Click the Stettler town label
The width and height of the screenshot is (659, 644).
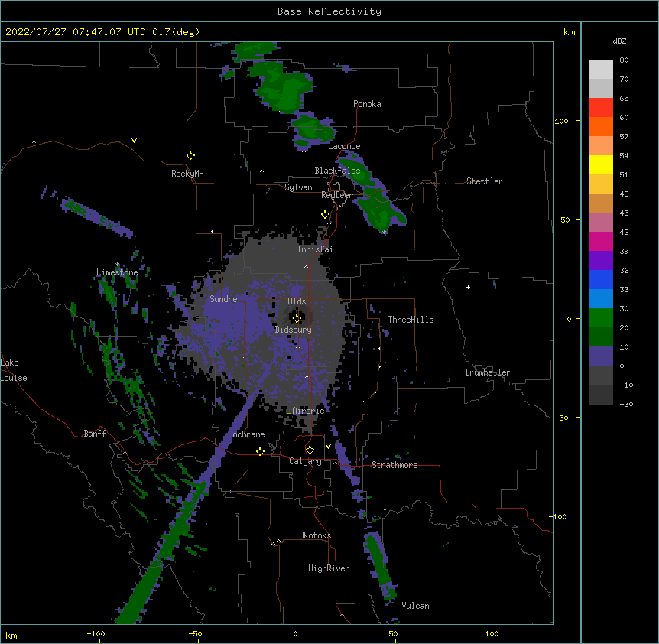click(x=485, y=181)
